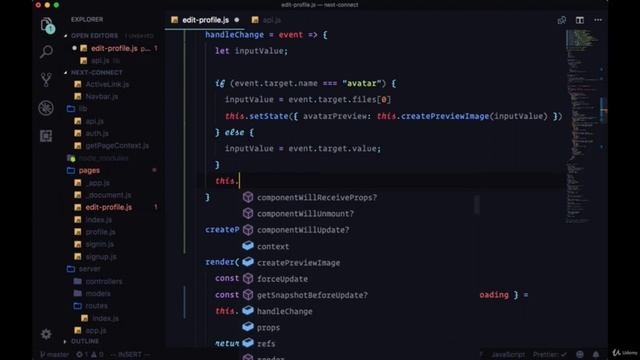Viewport: 640px width, 360px height.
Task: Expand the Outline section
Action: [84, 341]
